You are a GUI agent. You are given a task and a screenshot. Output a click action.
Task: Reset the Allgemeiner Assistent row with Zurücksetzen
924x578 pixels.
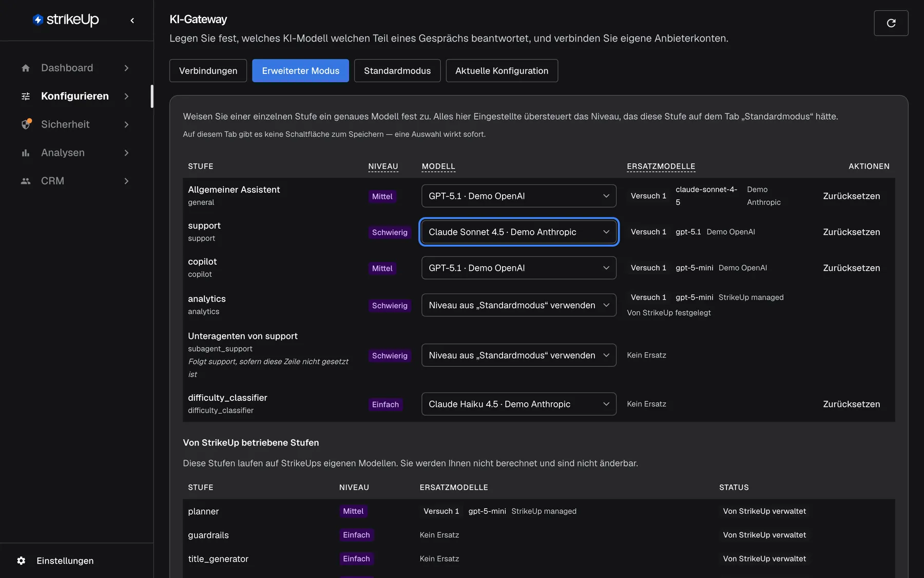(x=851, y=196)
